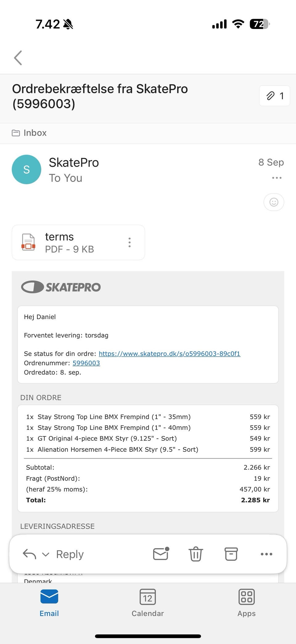Add emoji reaction with the smiley icon

pos(274,202)
